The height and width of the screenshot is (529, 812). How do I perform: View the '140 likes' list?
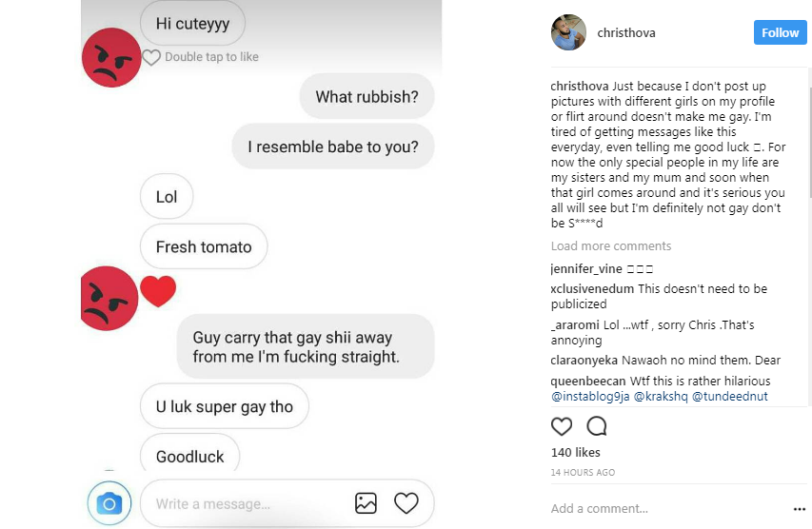click(575, 452)
